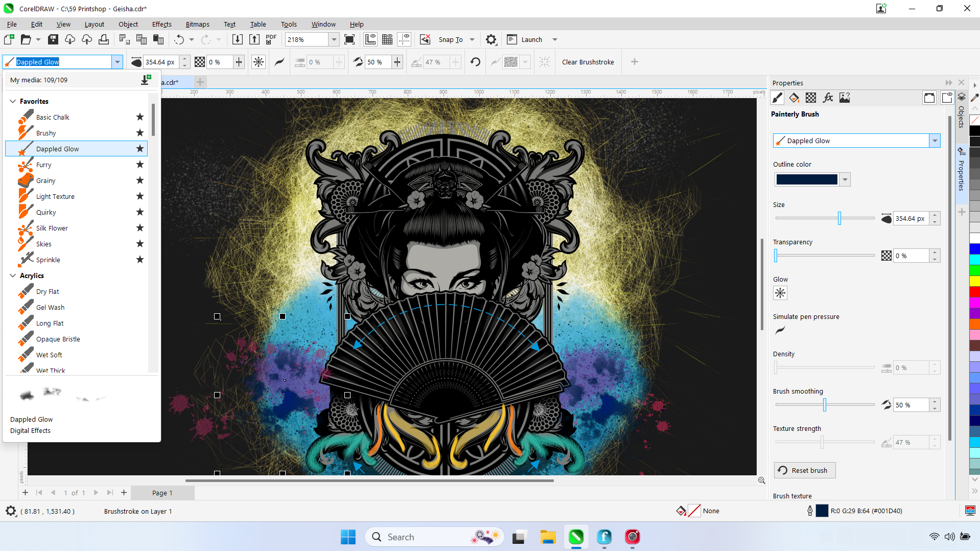Screen dimensions: 980x551
Task: Choose the Opaque Bristle brush
Action: [x=77, y=339]
